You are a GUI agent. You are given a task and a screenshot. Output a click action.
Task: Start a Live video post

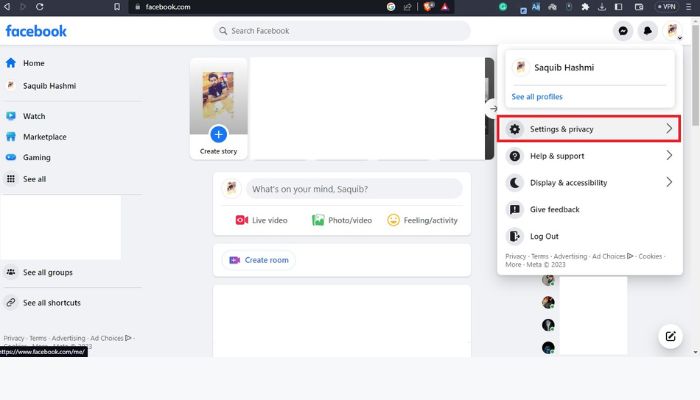click(x=262, y=220)
